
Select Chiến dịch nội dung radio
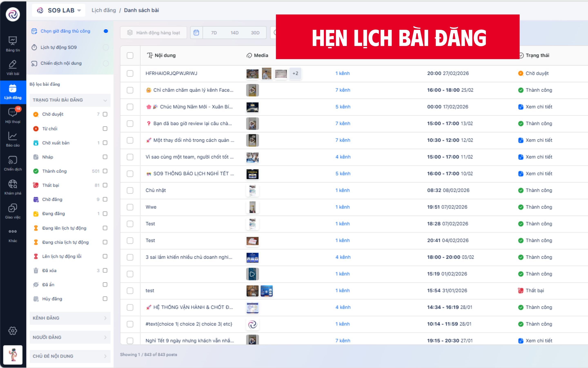106,63
